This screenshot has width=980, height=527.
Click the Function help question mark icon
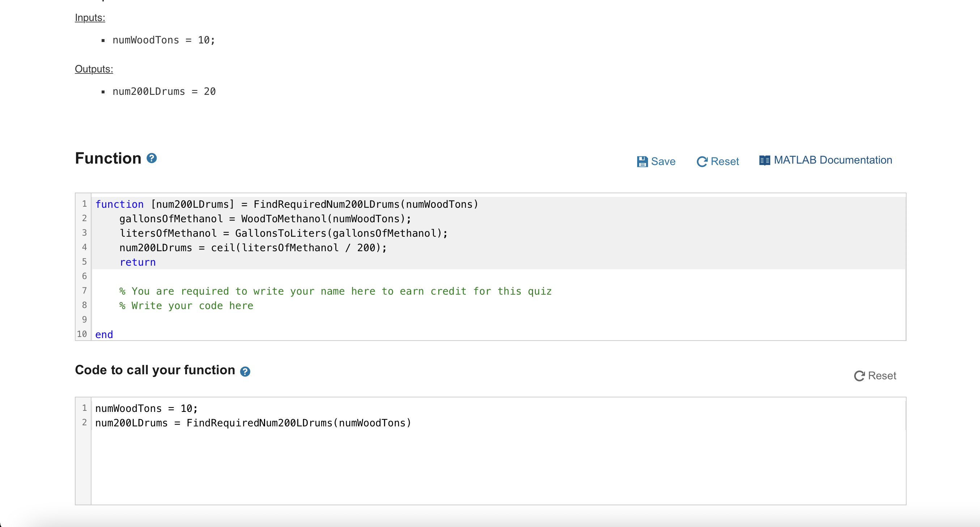pos(152,158)
